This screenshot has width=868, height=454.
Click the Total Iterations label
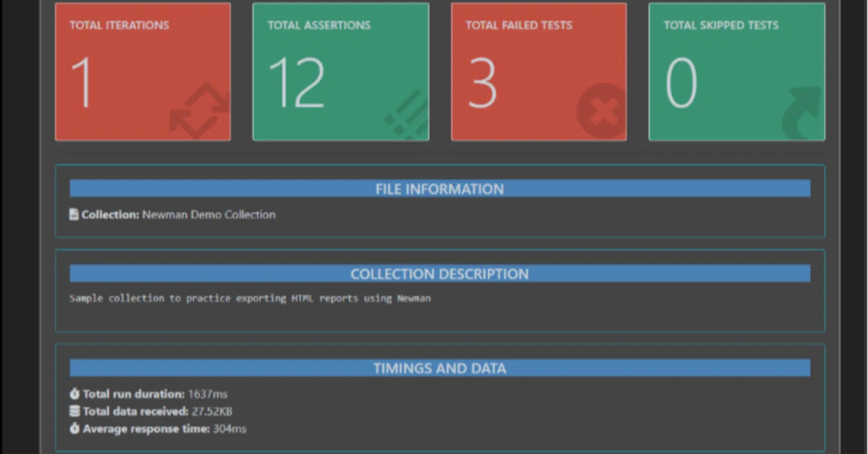(x=119, y=25)
